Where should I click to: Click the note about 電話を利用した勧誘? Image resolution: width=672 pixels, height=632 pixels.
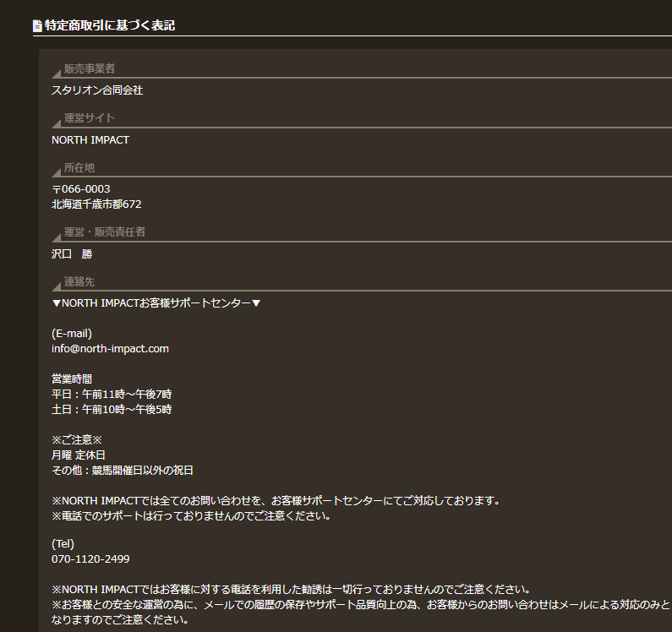pos(292,590)
